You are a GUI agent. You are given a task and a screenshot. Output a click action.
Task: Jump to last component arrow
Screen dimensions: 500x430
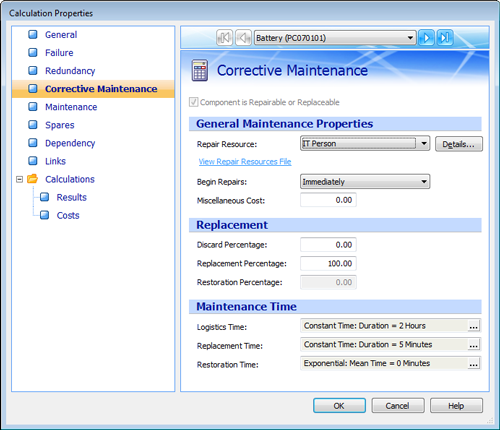445,38
